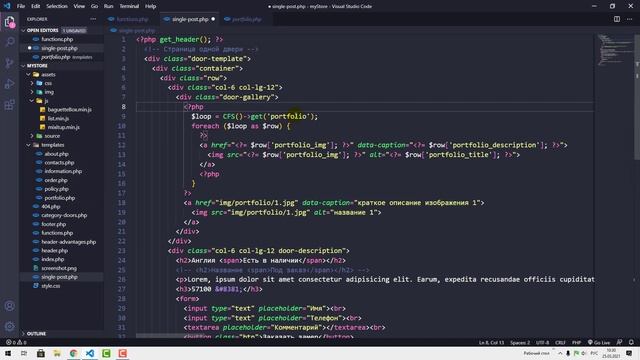Image resolution: width=640 pixels, height=360 pixels.
Task: Open the Go menu
Action: 94,6
